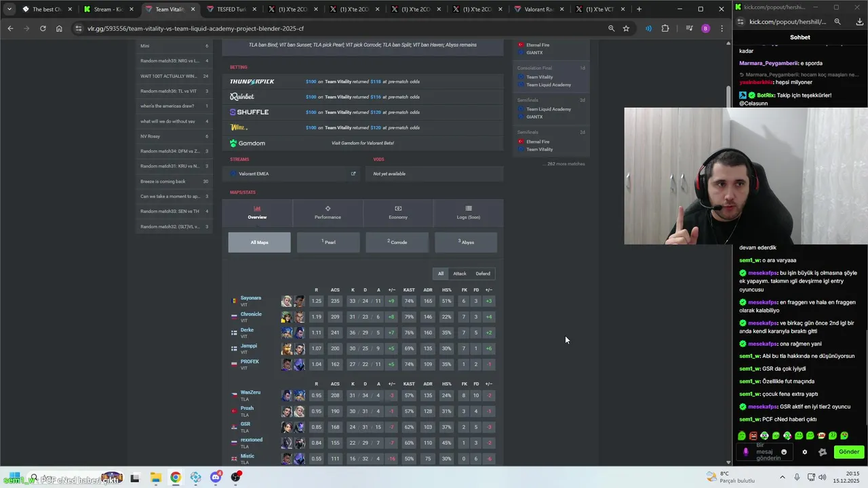Click the purple microphone icon in chat input
Screen dimensions: 868x488
point(746,452)
